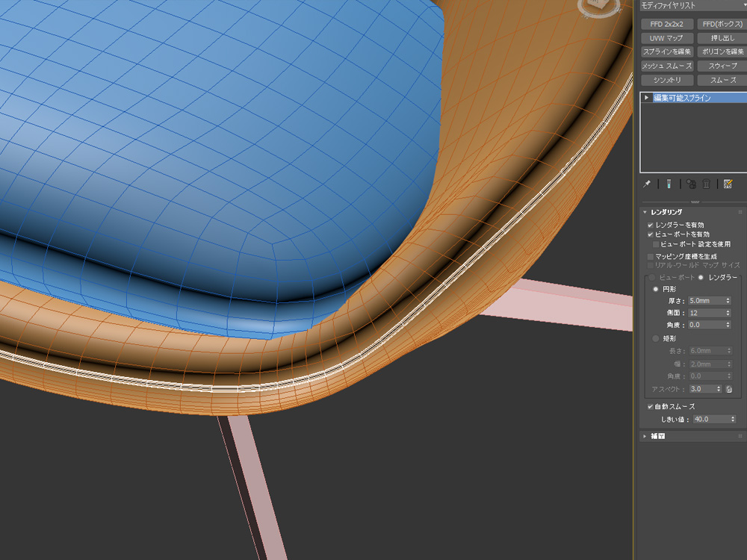Click the 側面 value input field

tap(705, 313)
